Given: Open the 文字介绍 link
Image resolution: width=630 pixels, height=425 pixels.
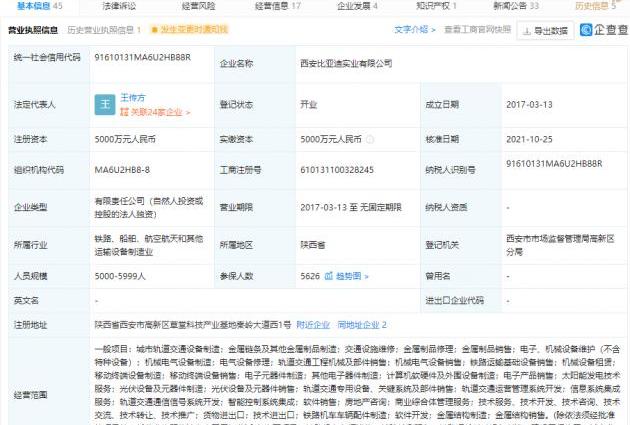Looking at the screenshot, I should pyautogui.click(x=415, y=29).
